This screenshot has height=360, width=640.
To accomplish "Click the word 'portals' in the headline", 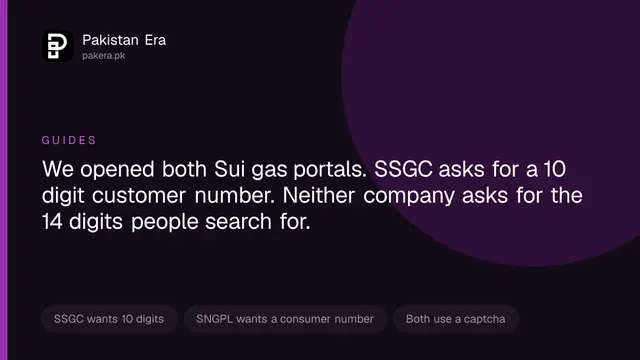I will point(330,170).
